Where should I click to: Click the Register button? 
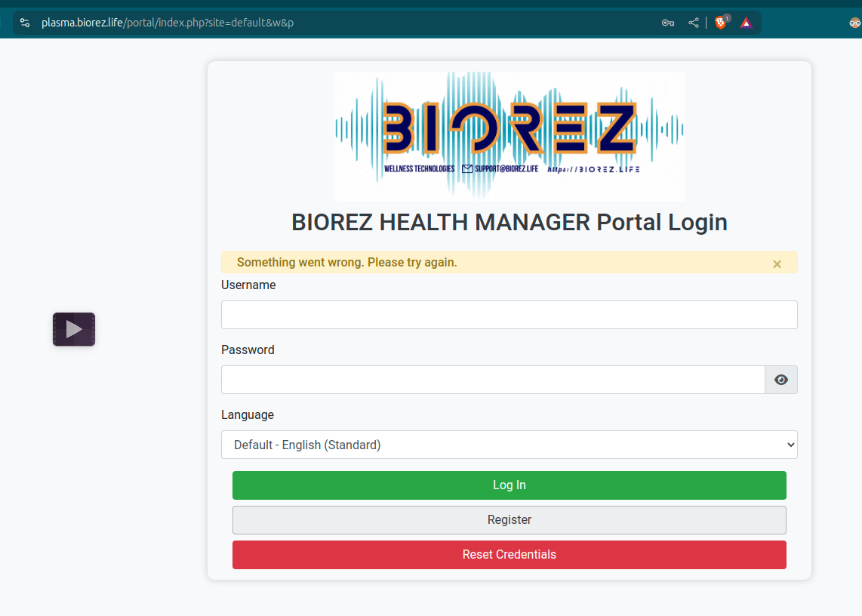[x=509, y=519]
